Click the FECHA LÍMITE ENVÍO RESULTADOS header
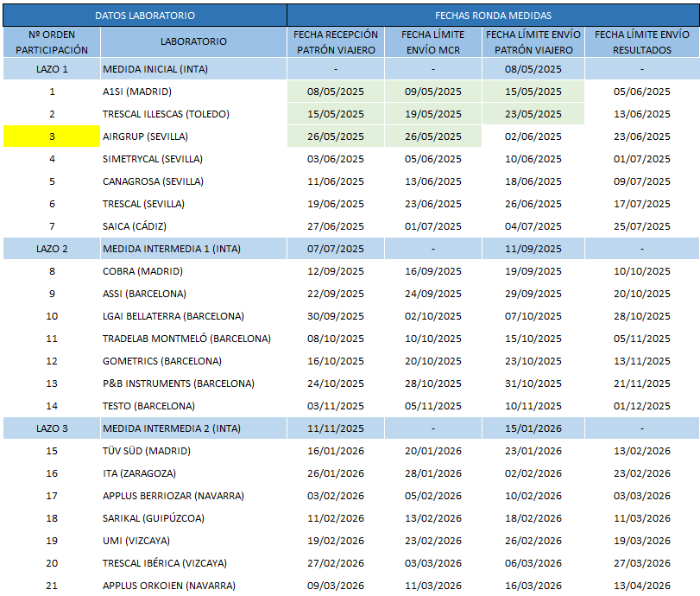The width and height of the screenshot is (700, 596). pyautogui.click(x=642, y=42)
